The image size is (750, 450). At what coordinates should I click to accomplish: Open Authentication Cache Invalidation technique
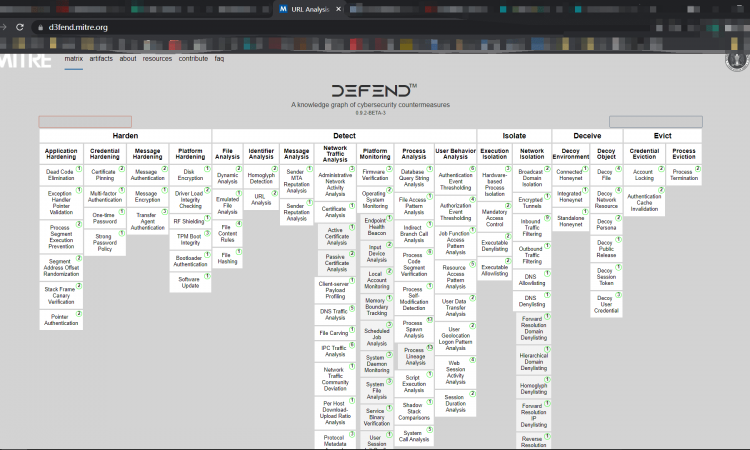644,202
